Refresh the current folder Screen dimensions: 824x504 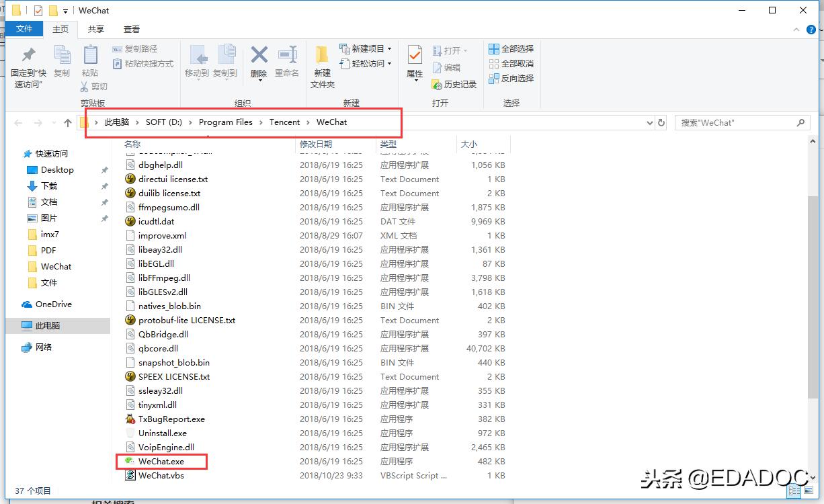661,123
